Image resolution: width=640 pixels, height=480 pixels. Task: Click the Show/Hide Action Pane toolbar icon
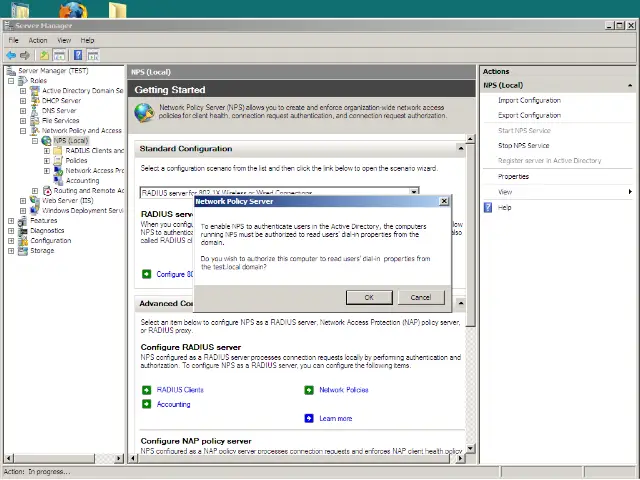pyautogui.click(x=93, y=55)
